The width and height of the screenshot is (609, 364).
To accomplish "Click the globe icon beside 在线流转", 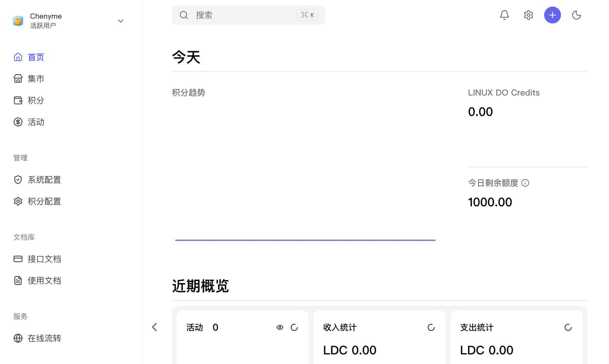I will point(18,338).
